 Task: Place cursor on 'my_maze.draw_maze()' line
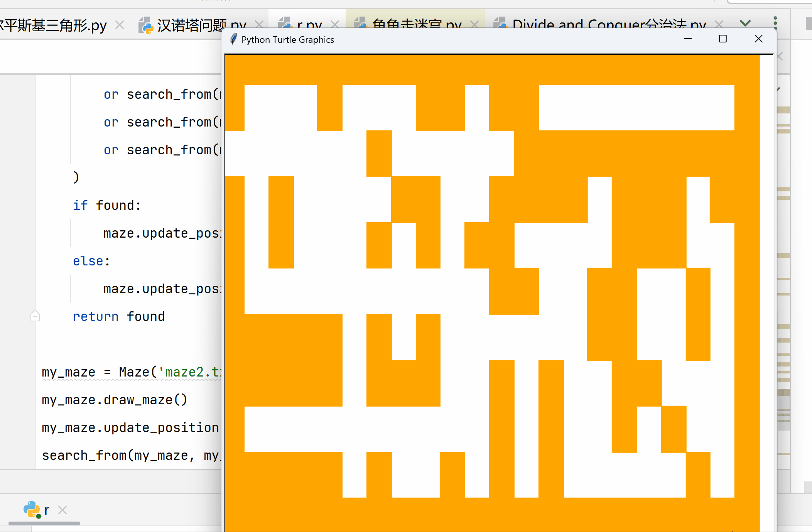114,400
